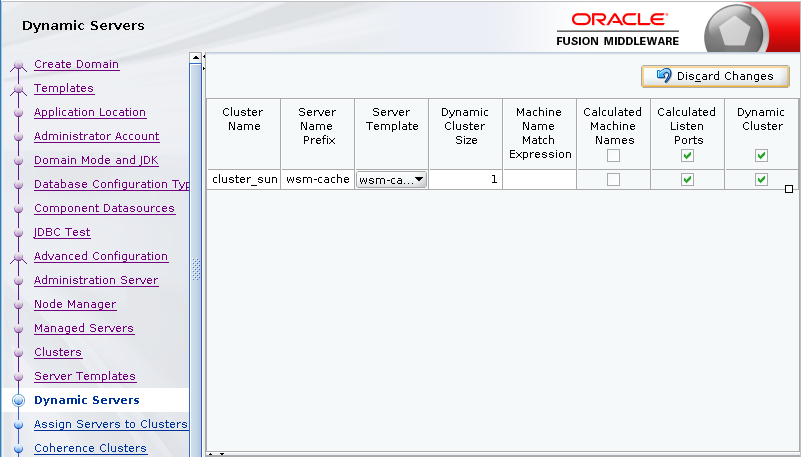
Task: Click the Dynamic Cluster Size field
Action: (x=465, y=179)
